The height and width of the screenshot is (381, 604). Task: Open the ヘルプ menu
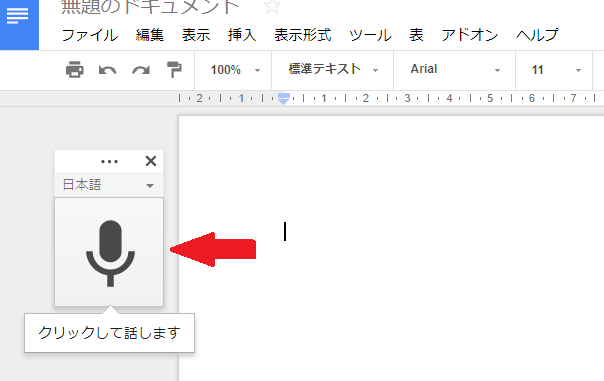(x=537, y=35)
